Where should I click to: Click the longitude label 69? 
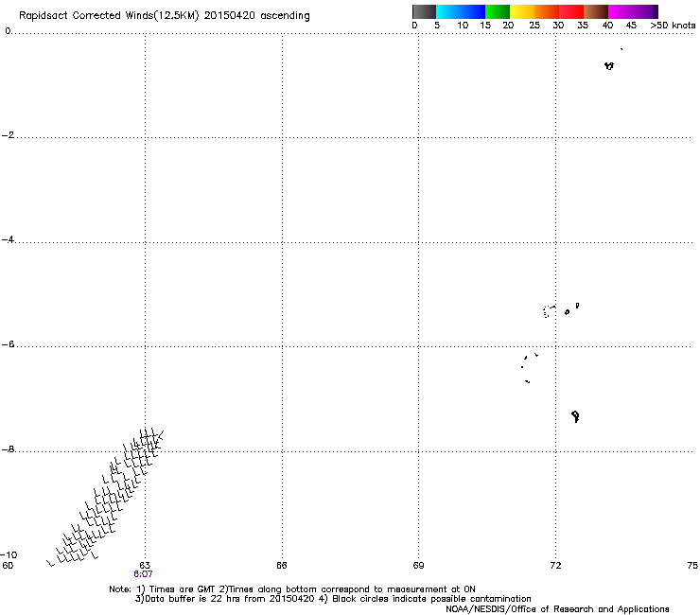click(x=418, y=566)
